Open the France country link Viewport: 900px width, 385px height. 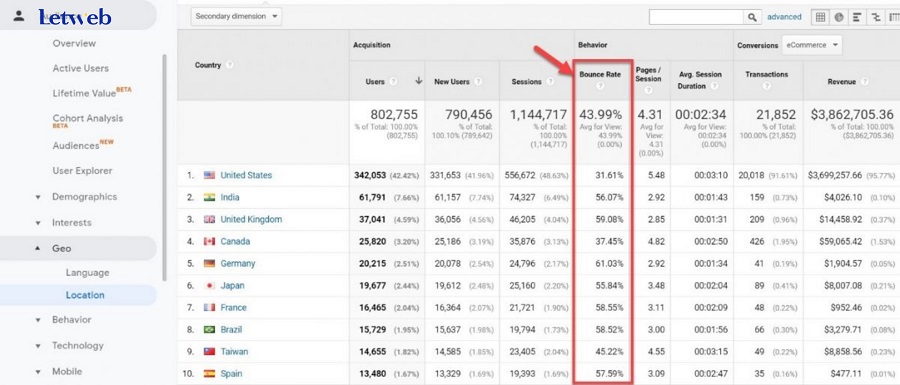[234, 308]
